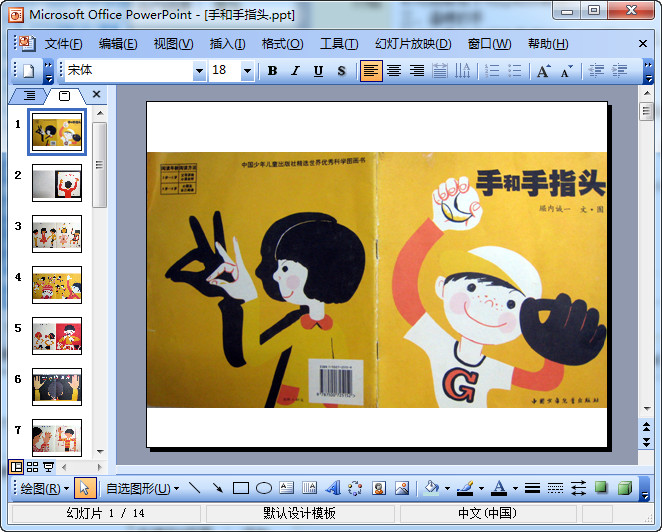This screenshot has width=662, height=532.
Task: Select slide 6 thumbnail
Action: point(57,387)
